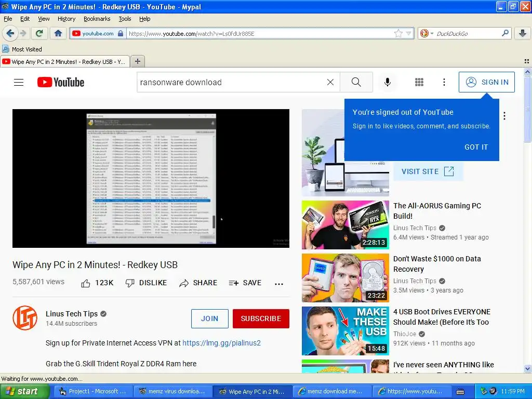Click the browser Forward arrow button
The width and height of the screenshot is (532, 399).
(23, 33)
